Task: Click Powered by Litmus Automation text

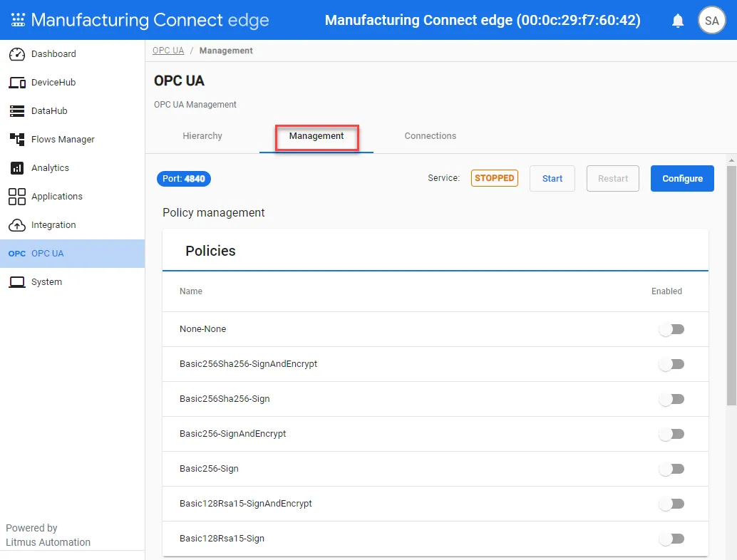Action: pyautogui.click(x=48, y=535)
